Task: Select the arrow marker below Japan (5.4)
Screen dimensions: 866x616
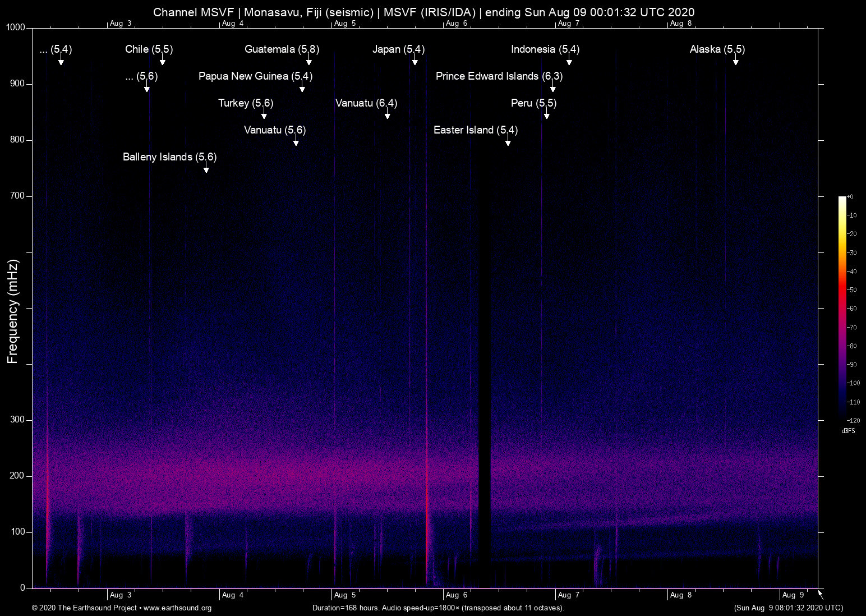Action: click(414, 61)
